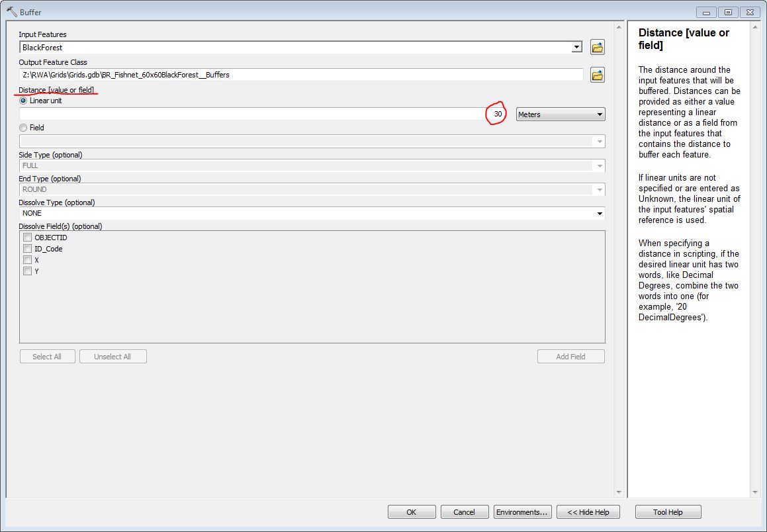Viewport: 767px width, 532px height.
Task: Check the X dissolve field
Action: (x=27, y=259)
